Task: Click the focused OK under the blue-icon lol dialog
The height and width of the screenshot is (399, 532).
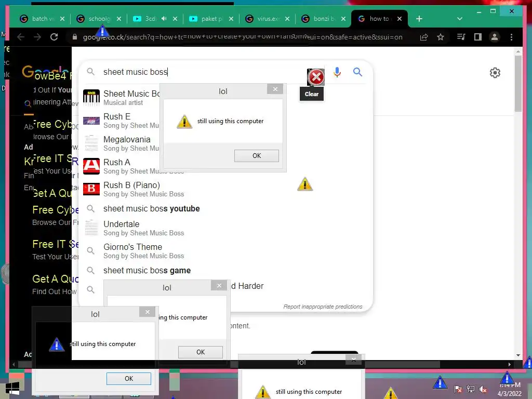Action: pyautogui.click(x=129, y=379)
